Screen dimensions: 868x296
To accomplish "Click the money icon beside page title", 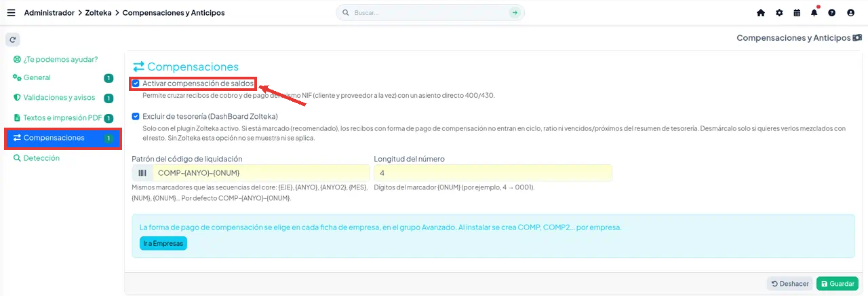I will tap(857, 38).
